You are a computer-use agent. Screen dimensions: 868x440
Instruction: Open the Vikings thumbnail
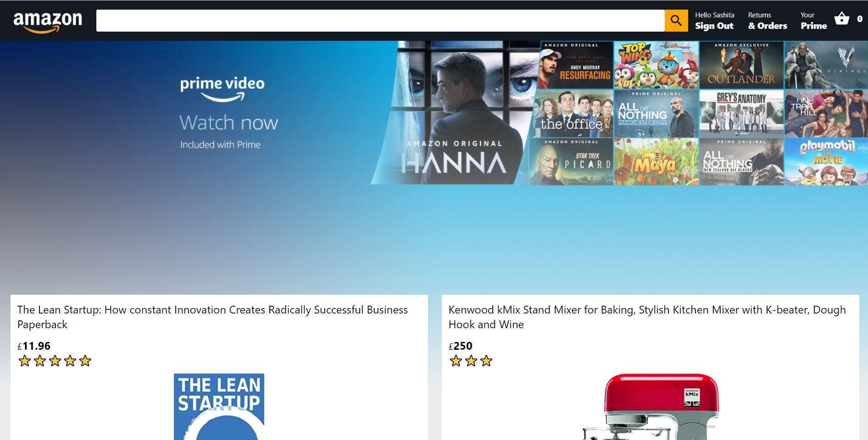(826, 65)
